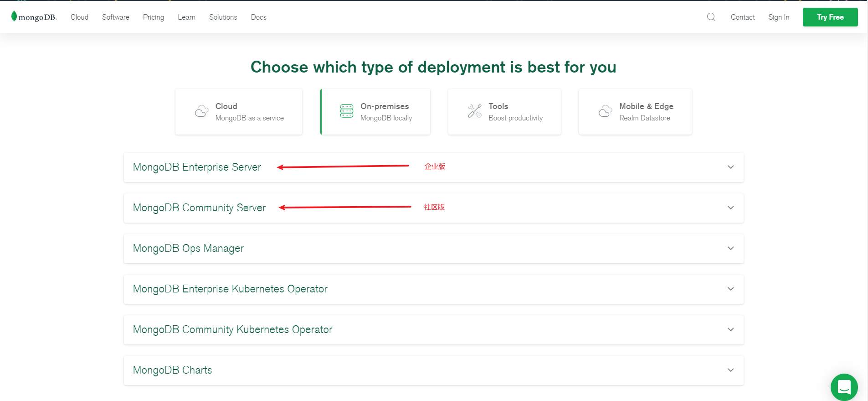Click the MongoDB Ops Manager title

[188, 248]
